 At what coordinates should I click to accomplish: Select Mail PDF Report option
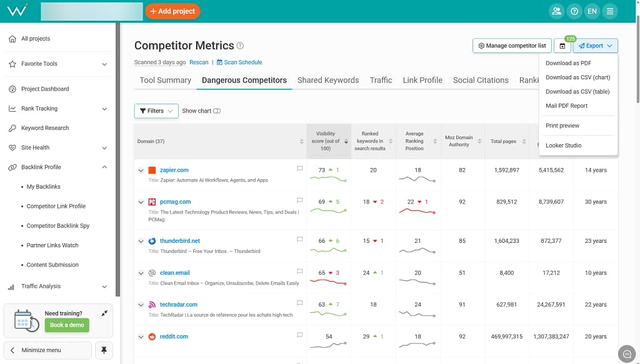(566, 106)
